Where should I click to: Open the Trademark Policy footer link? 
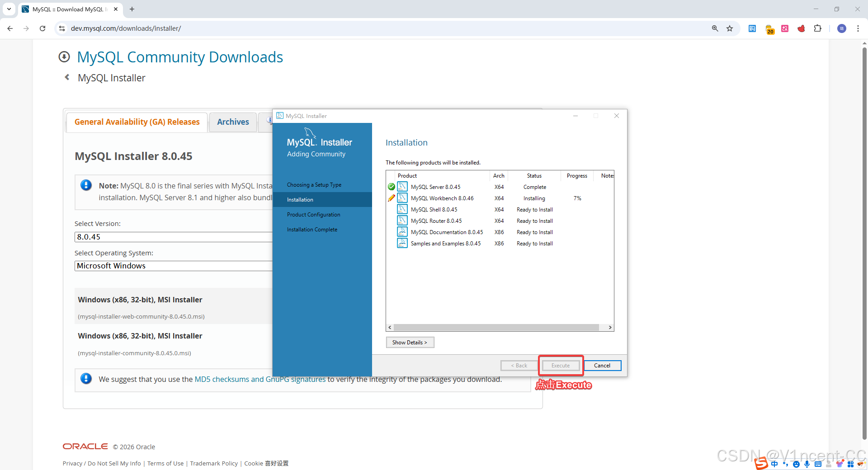214,463
